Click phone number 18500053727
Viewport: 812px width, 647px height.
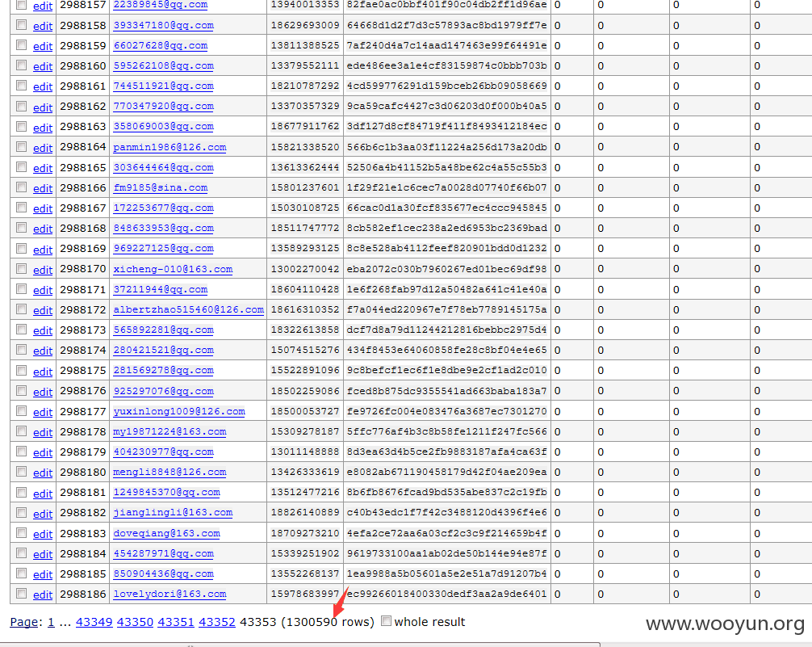coord(305,410)
